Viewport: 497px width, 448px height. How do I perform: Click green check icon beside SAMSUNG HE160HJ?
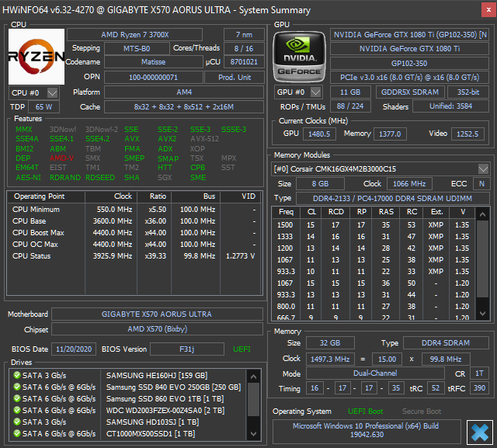(x=17, y=375)
